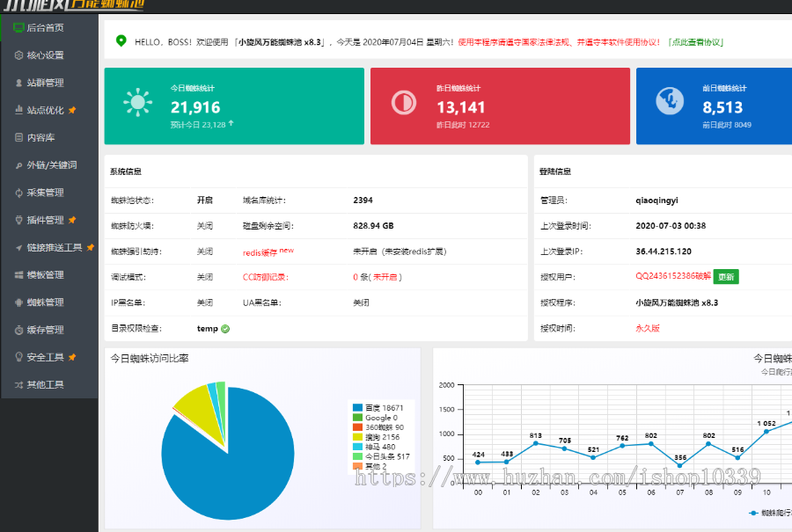Image resolution: width=792 pixels, height=532 pixels.
Task: Toggle 今日头条 series in pie legend
Action: tap(381, 456)
